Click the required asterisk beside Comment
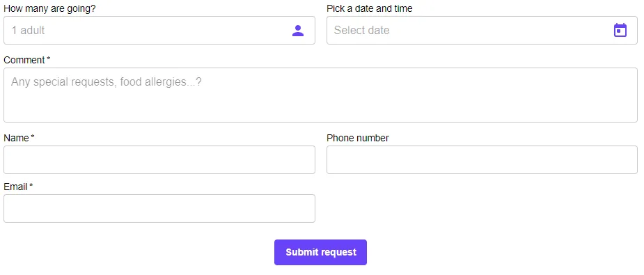Screen dimensions: 644x275 click(x=49, y=59)
